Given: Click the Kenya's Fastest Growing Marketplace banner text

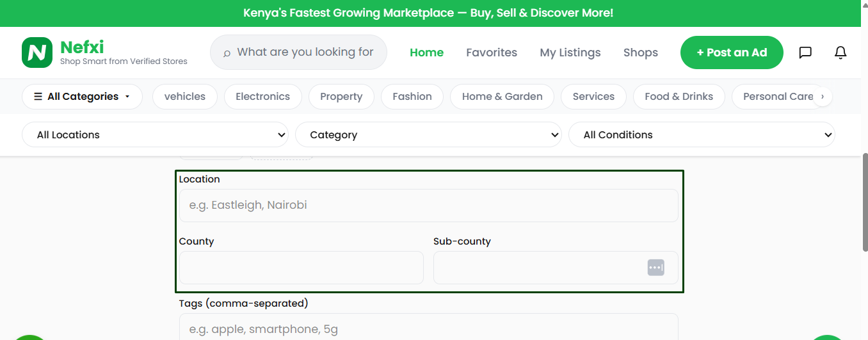Looking at the screenshot, I should [428, 13].
